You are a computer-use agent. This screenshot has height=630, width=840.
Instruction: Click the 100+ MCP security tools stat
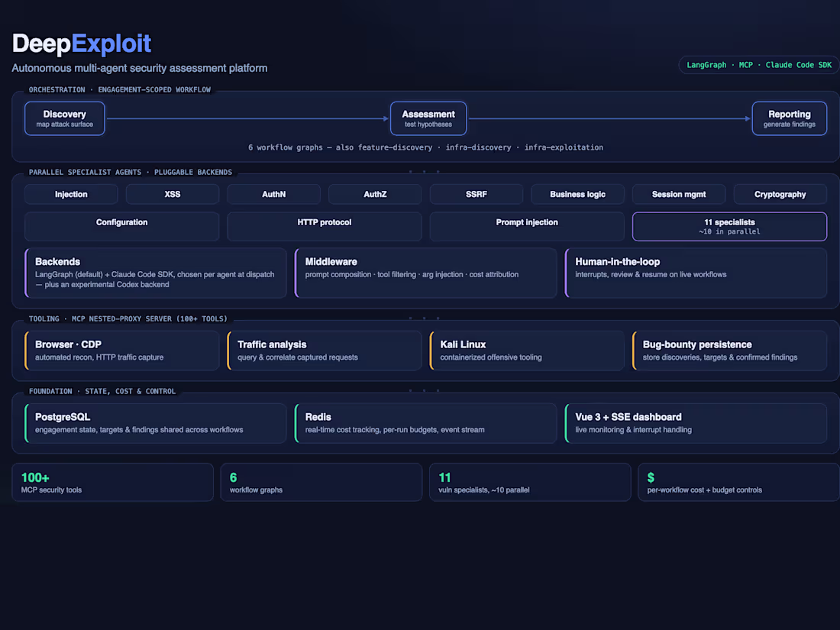(x=112, y=482)
